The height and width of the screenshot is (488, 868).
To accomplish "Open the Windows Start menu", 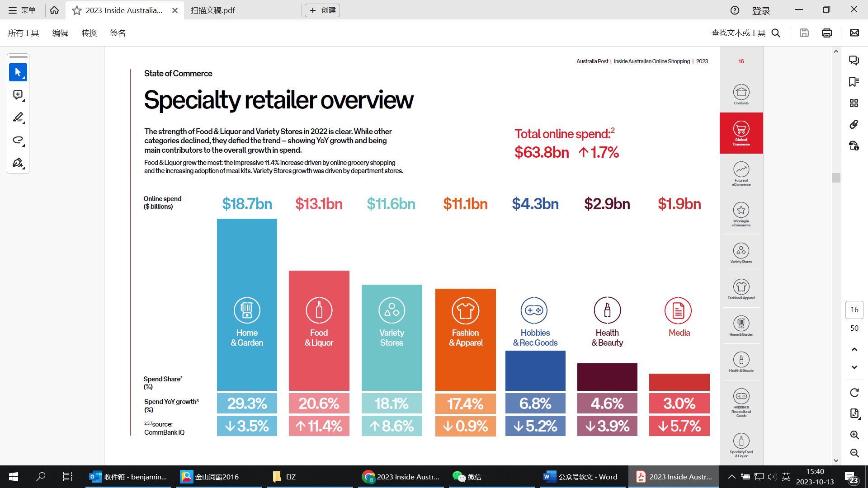I will [x=14, y=477].
